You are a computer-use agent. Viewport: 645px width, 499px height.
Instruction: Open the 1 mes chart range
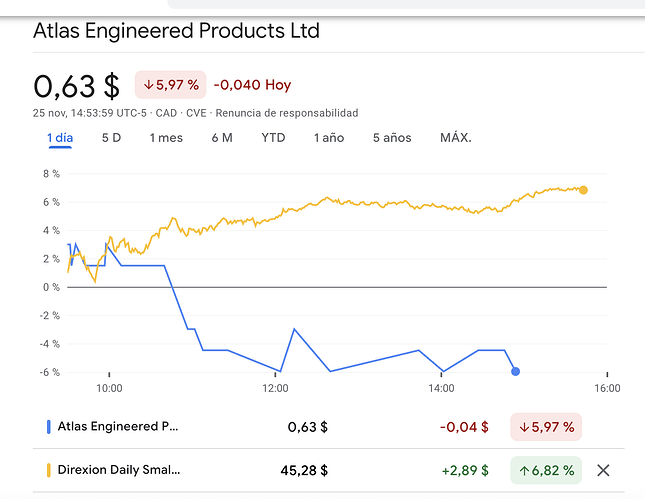click(166, 137)
